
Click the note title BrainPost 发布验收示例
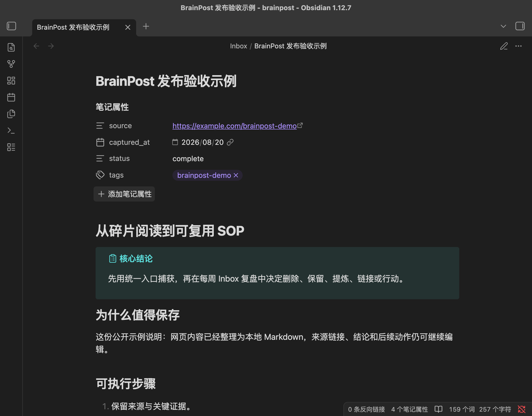point(166,81)
